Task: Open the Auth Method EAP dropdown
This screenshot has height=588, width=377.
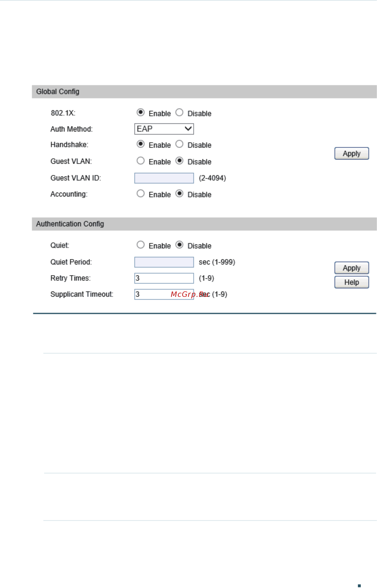Action: click(164, 129)
